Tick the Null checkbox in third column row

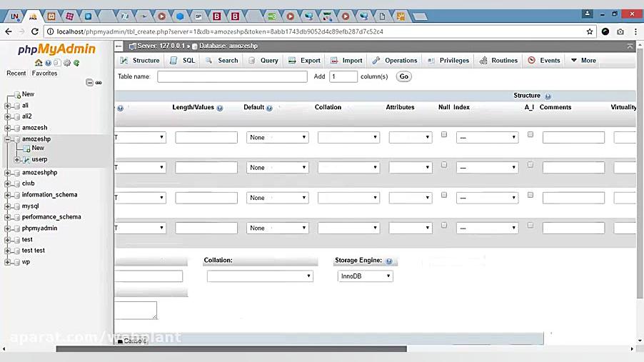click(x=444, y=195)
